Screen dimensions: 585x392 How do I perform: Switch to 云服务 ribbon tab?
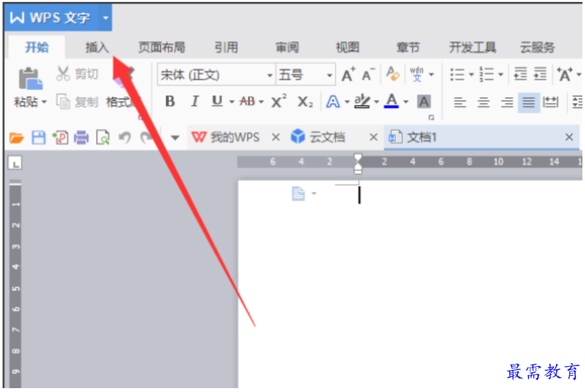click(x=537, y=48)
